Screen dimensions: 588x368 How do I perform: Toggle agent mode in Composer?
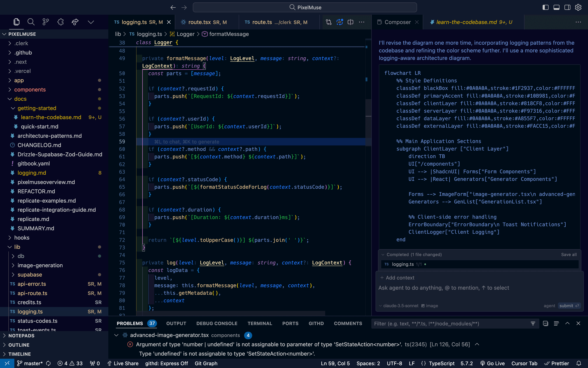click(549, 306)
